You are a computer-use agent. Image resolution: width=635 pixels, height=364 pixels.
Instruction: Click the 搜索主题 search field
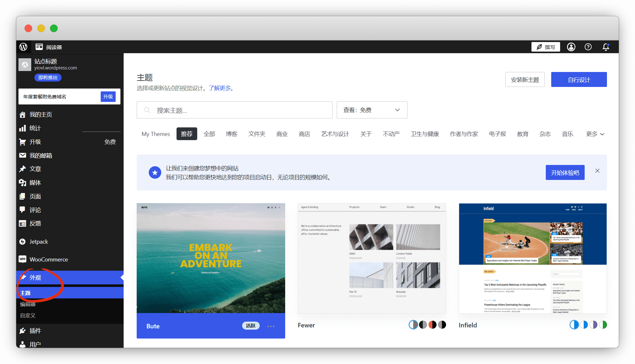235,110
